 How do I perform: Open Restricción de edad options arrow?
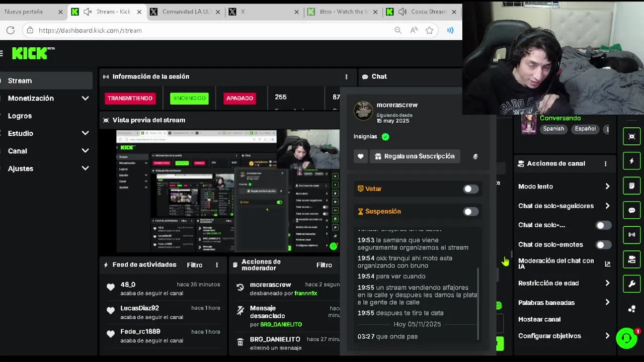[607, 283]
